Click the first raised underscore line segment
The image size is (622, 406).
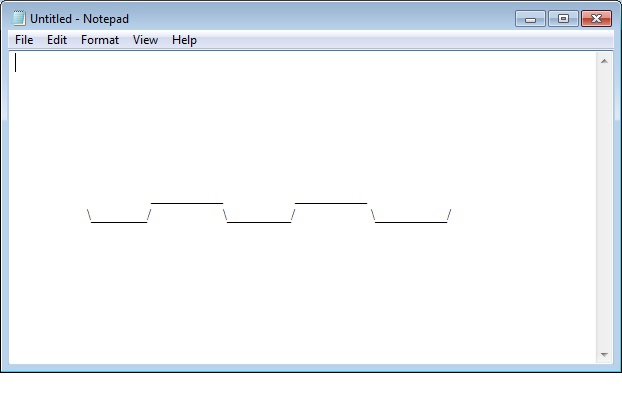[186, 202]
